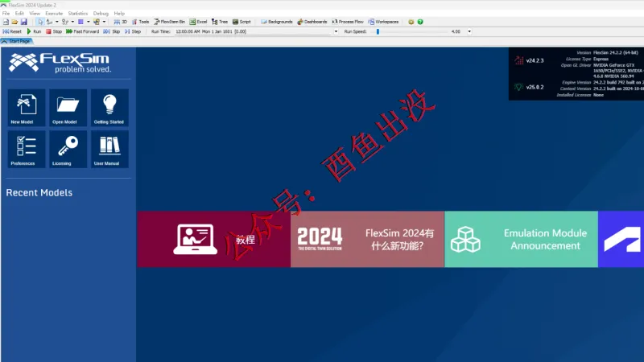This screenshot has width=644, height=362.
Task: Click the save floppy disk icon
Action: (x=24, y=22)
